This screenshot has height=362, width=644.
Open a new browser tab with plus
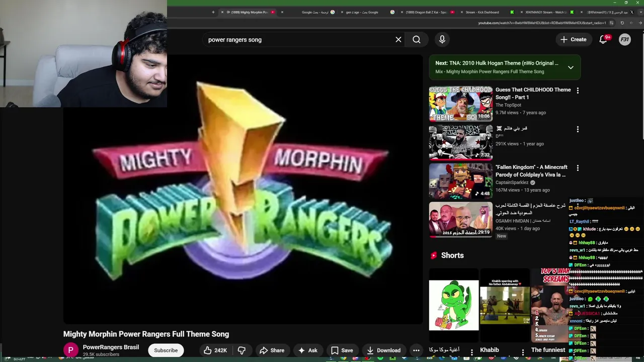pos(213,12)
